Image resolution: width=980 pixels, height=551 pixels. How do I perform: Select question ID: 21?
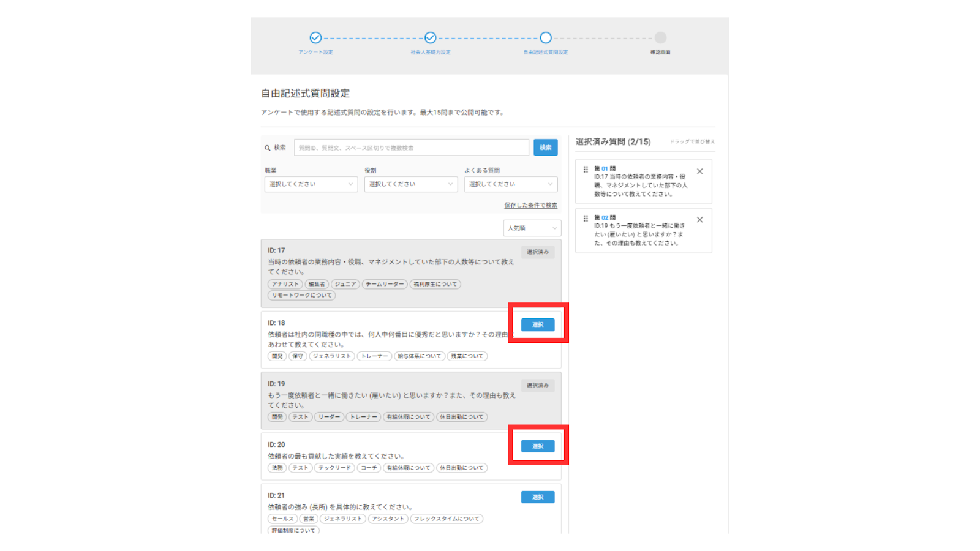(x=538, y=497)
